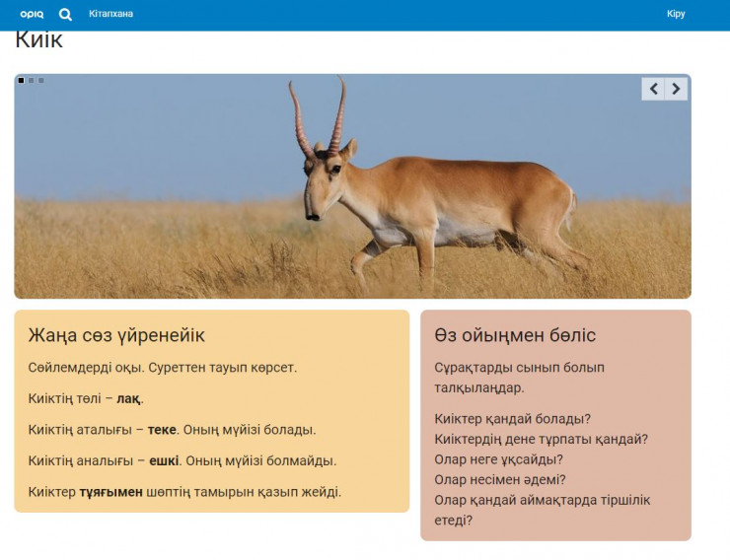Click the question Олар несімен әдемі?

click(x=499, y=479)
